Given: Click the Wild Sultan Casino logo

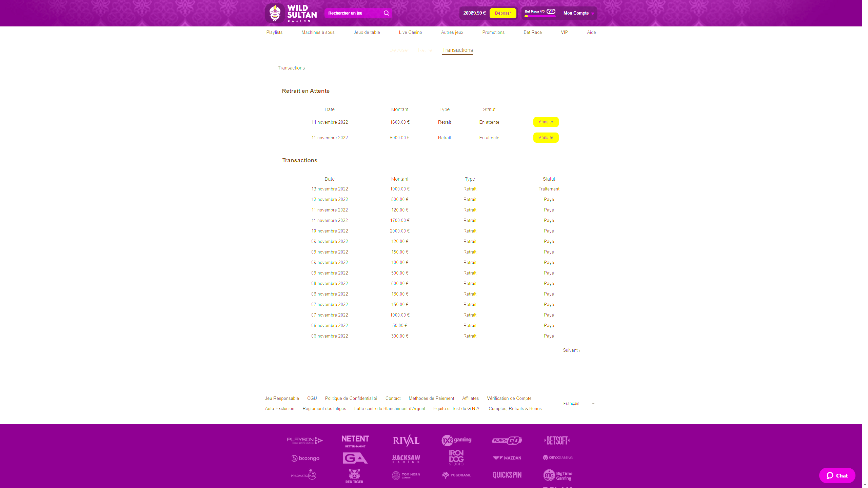Looking at the screenshot, I should 291,13.
